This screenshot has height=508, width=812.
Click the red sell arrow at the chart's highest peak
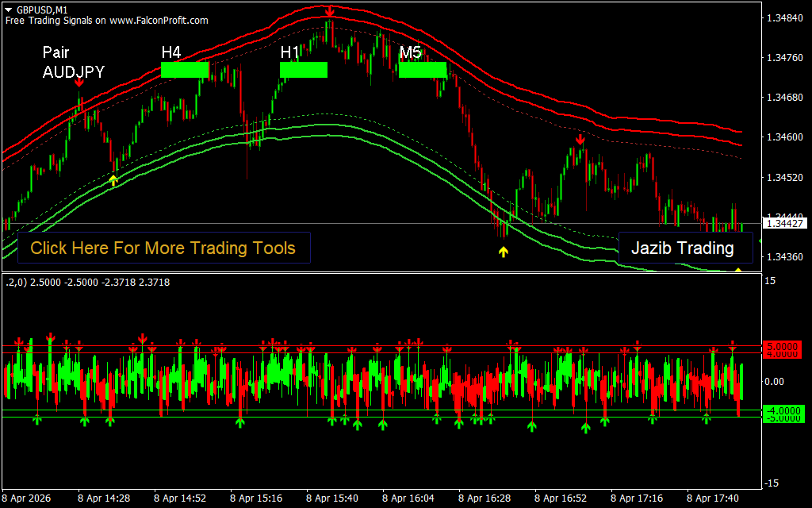pyautogui.click(x=329, y=10)
